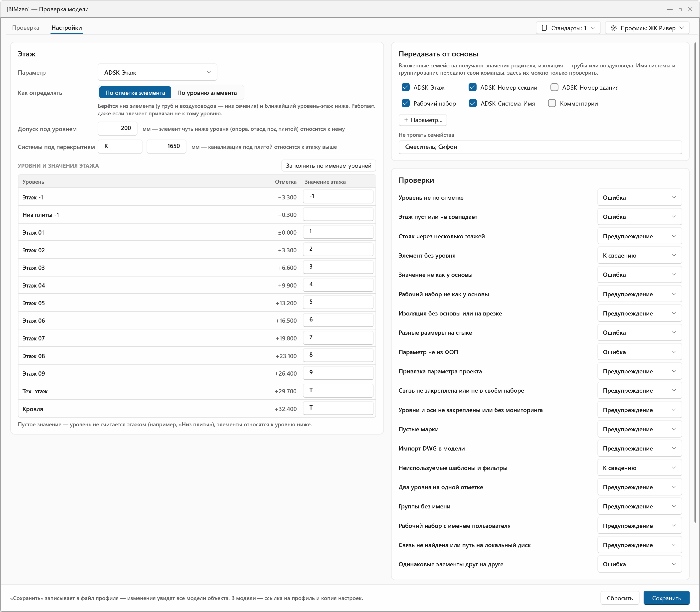Screen dimensions: 700x612
Task: Click the Значение этажа column header
Action: (x=325, y=182)
